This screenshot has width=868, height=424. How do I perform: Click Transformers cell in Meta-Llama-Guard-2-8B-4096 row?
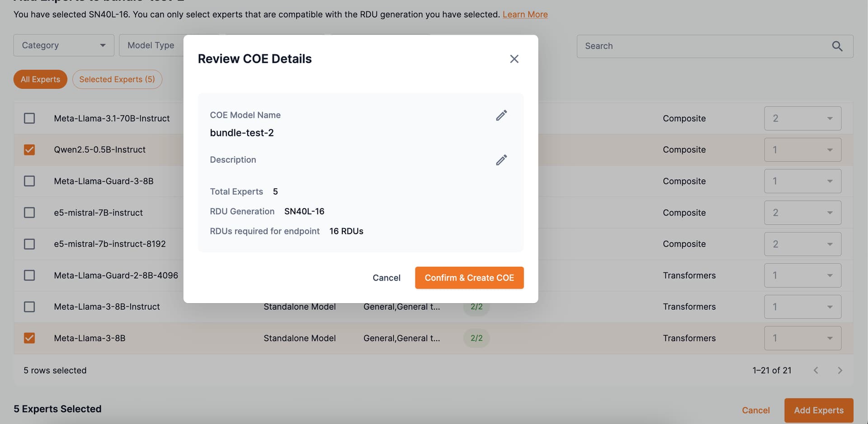point(689,275)
